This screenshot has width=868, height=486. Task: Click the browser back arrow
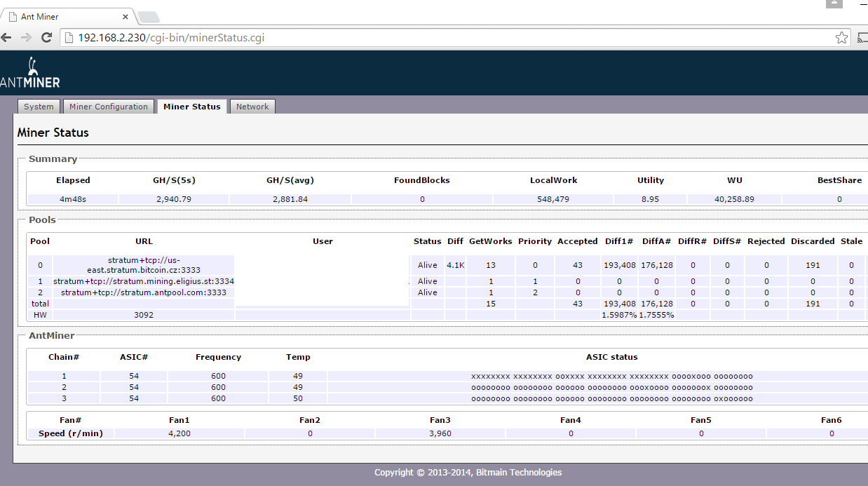click(6, 38)
